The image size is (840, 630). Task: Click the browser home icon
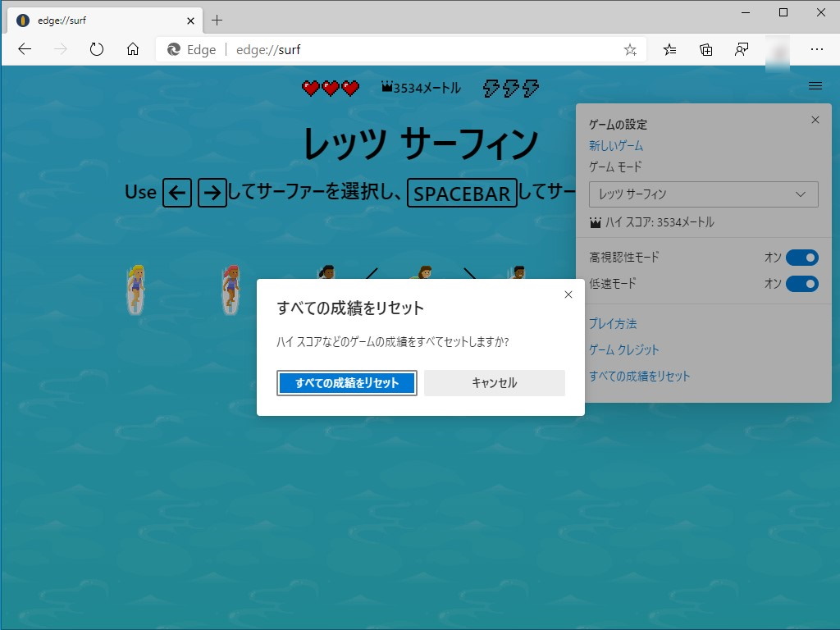tap(133, 49)
